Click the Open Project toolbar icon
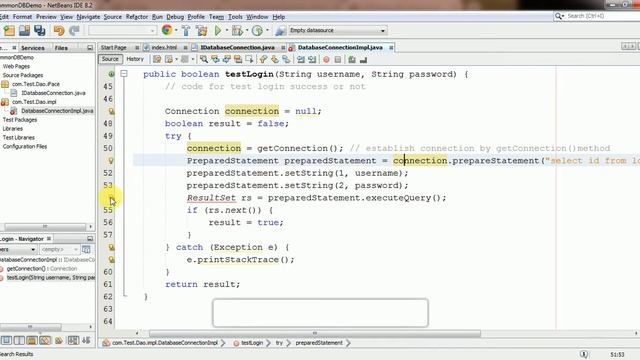 tap(24, 31)
